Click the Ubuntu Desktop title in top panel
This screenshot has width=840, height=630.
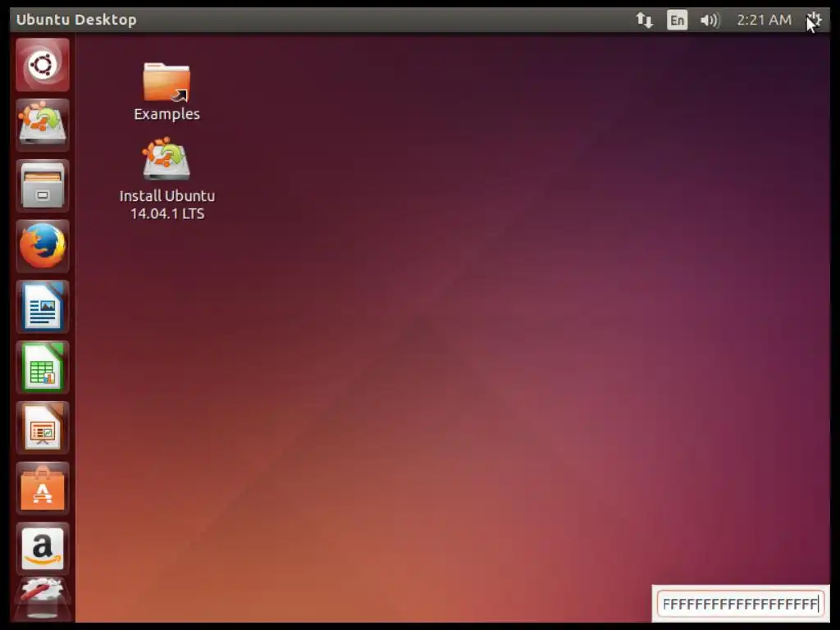76,20
